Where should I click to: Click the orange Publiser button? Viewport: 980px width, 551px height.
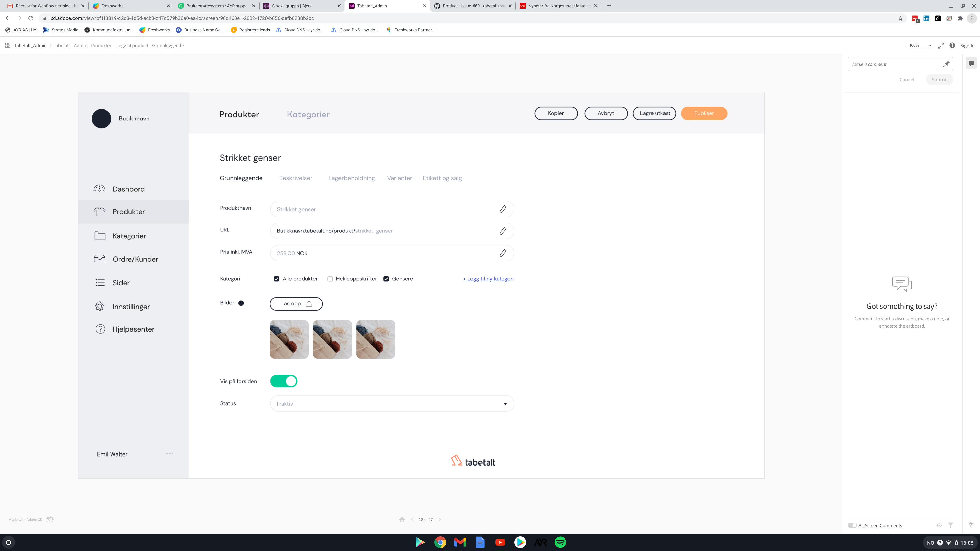[704, 113]
